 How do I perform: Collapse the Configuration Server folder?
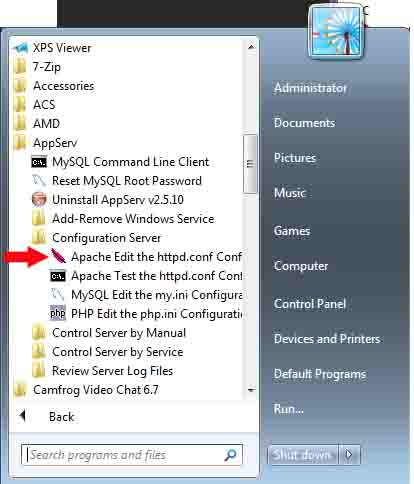coord(97,238)
